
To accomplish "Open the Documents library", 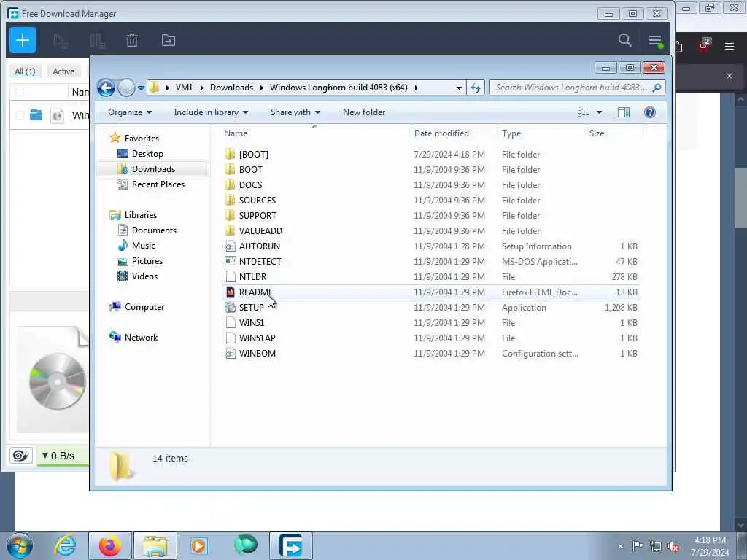I will point(154,230).
